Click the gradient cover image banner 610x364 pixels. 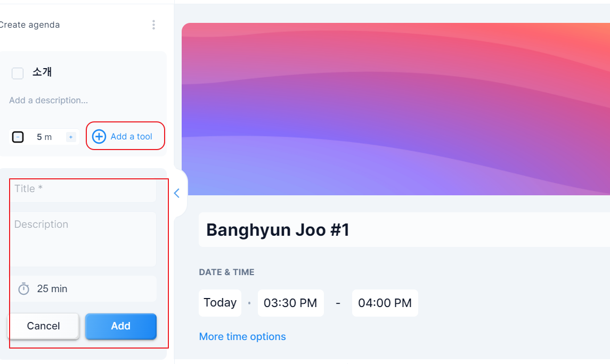click(396, 109)
